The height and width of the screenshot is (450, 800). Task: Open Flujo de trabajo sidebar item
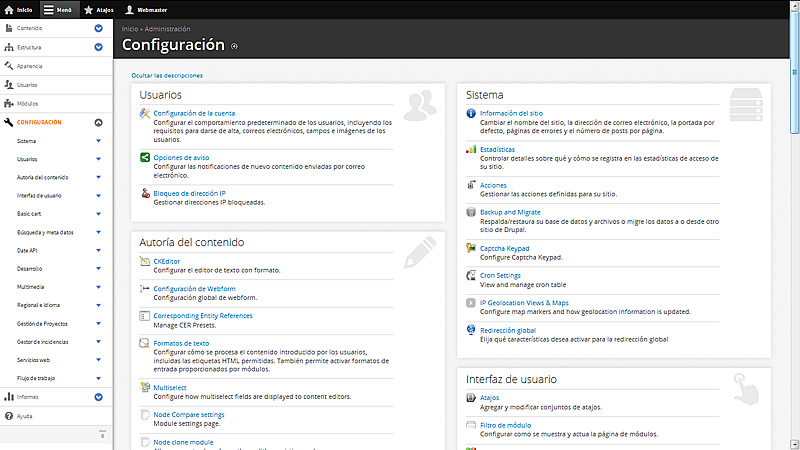pos(36,378)
